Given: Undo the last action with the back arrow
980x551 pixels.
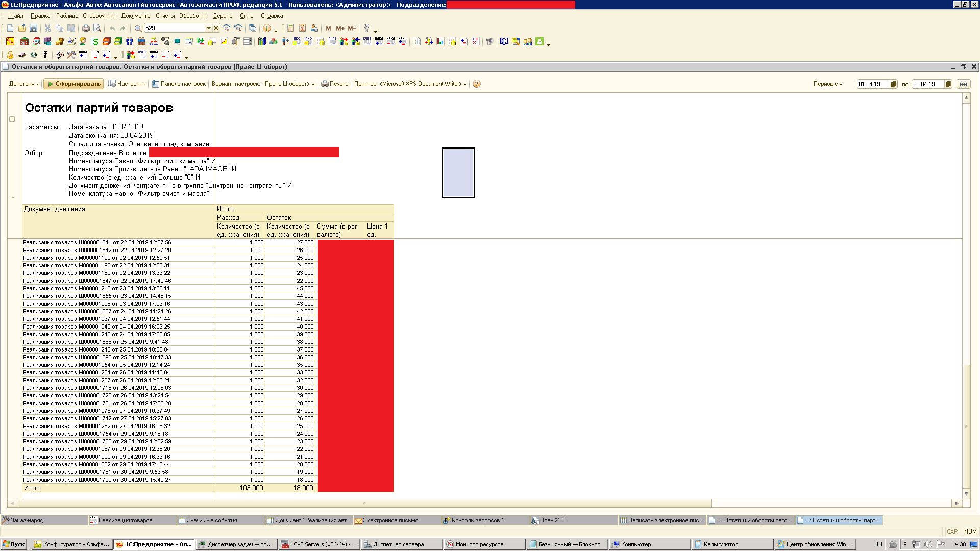Looking at the screenshot, I should point(112,28).
